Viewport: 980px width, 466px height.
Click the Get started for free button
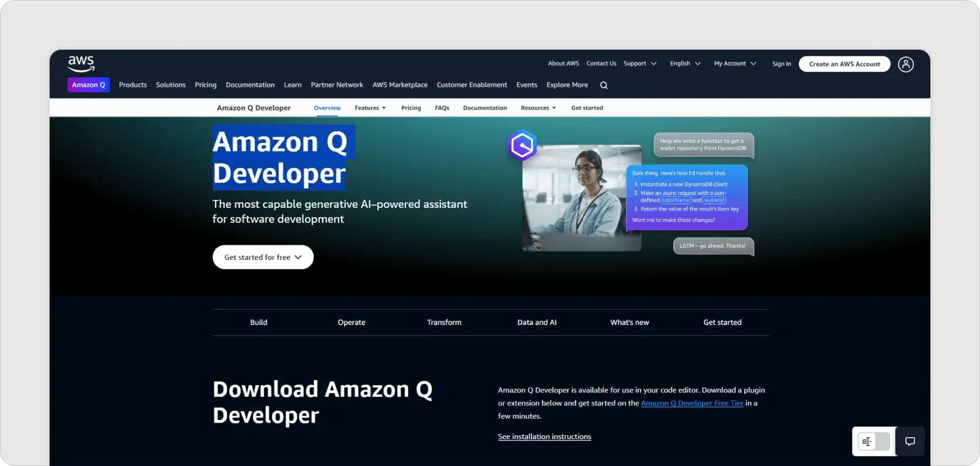tap(263, 258)
